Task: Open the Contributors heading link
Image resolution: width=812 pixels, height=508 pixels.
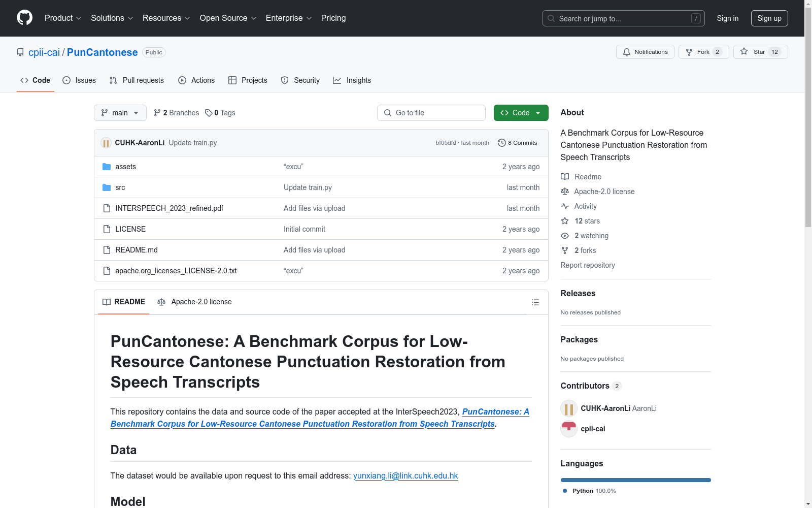Action: tap(591, 386)
